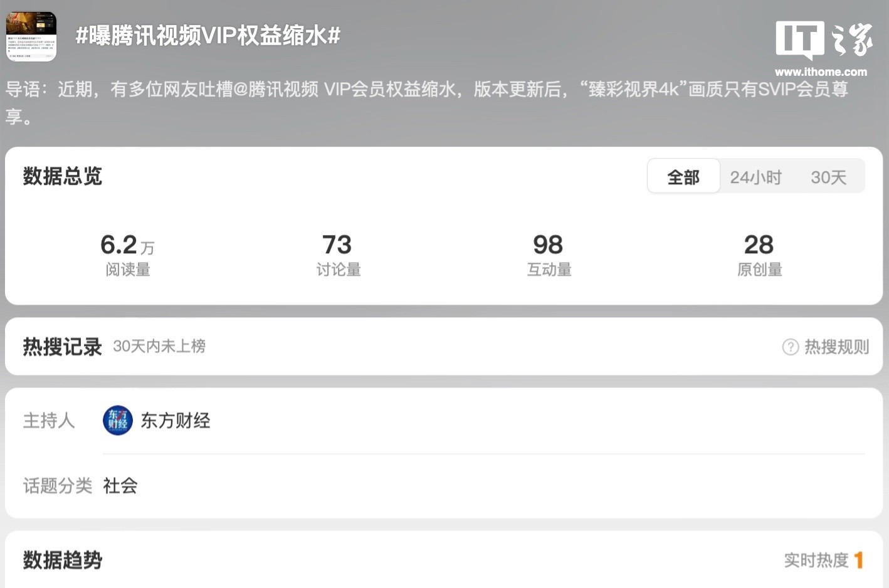Switch to the 24小时 tab

[x=755, y=177]
